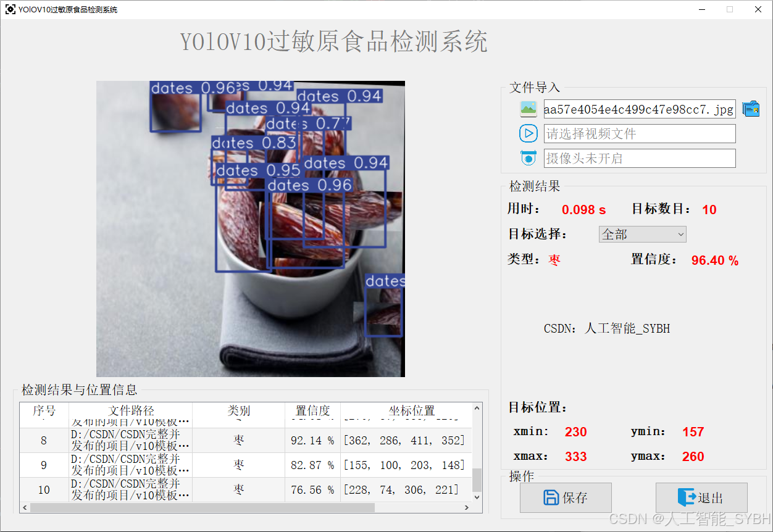Screen dimensions: 773x532
Task: Click the 置信度 column header
Action: coord(313,410)
